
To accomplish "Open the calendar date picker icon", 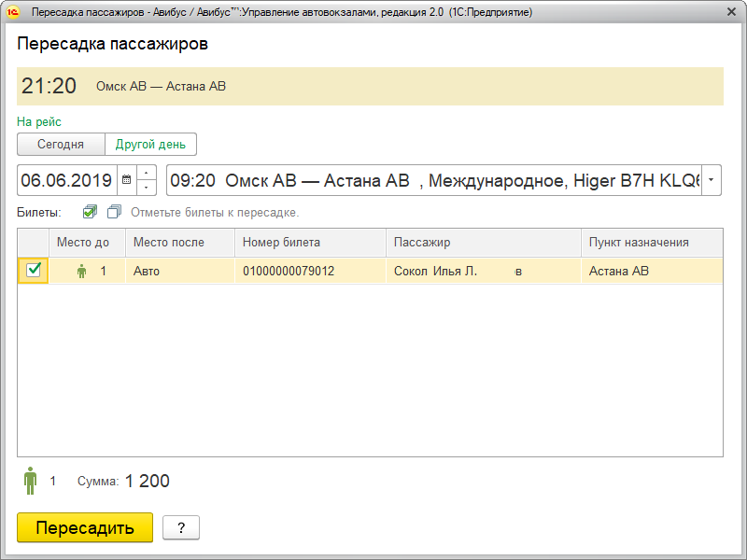I will [126, 180].
